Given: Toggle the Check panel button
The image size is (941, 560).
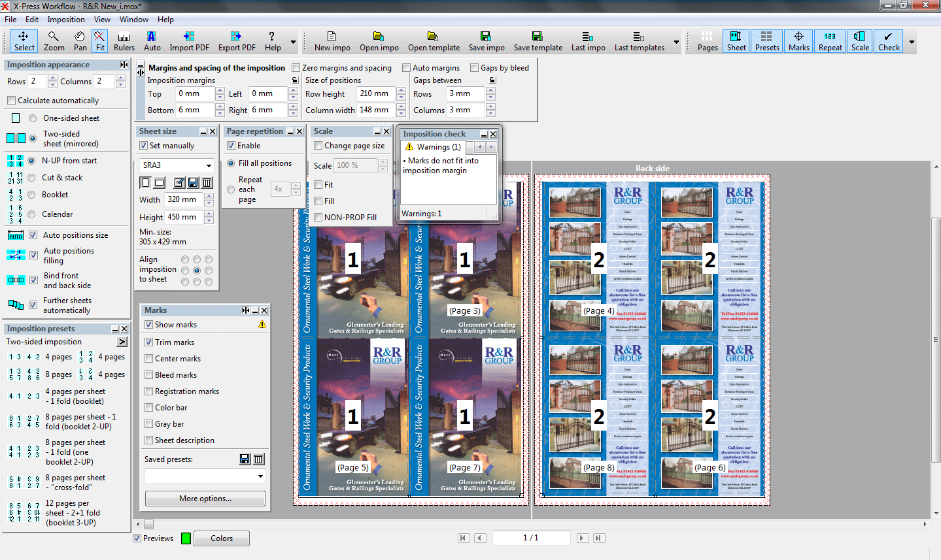Looking at the screenshot, I should click(x=889, y=41).
